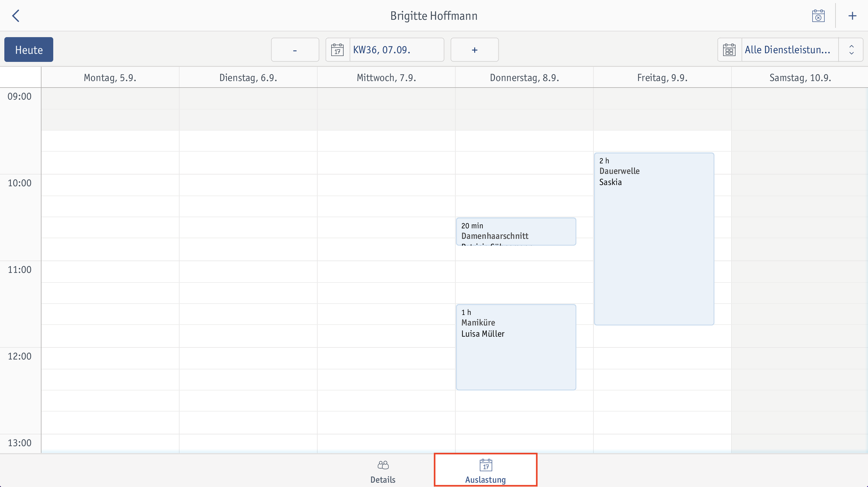Open the Dauerwelle appointment for Saskia
868x487 pixels.
point(654,239)
